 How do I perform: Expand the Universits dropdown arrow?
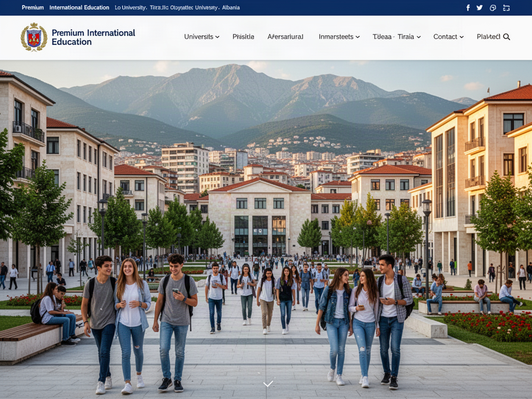tap(217, 37)
